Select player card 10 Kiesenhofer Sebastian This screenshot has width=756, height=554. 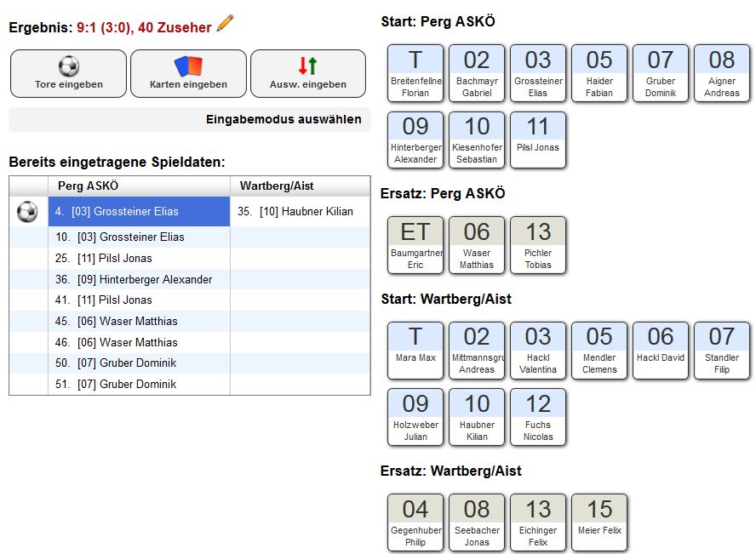pyautogui.click(x=477, y=140)
